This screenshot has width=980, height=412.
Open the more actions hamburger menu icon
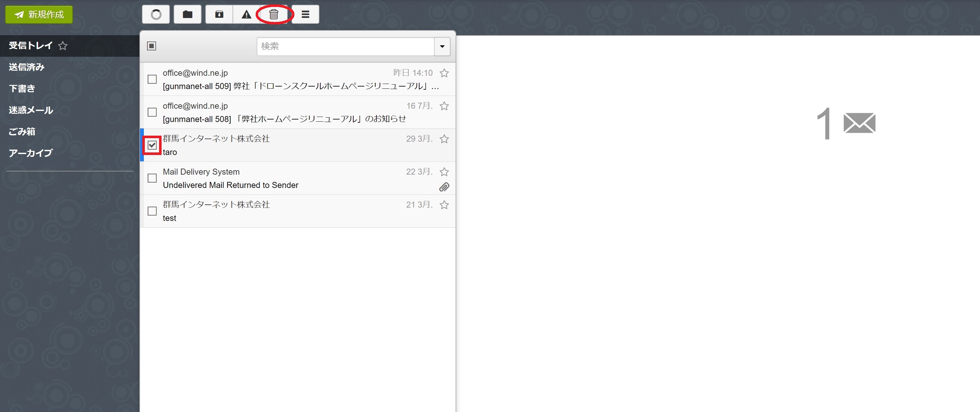click(305, 15)
